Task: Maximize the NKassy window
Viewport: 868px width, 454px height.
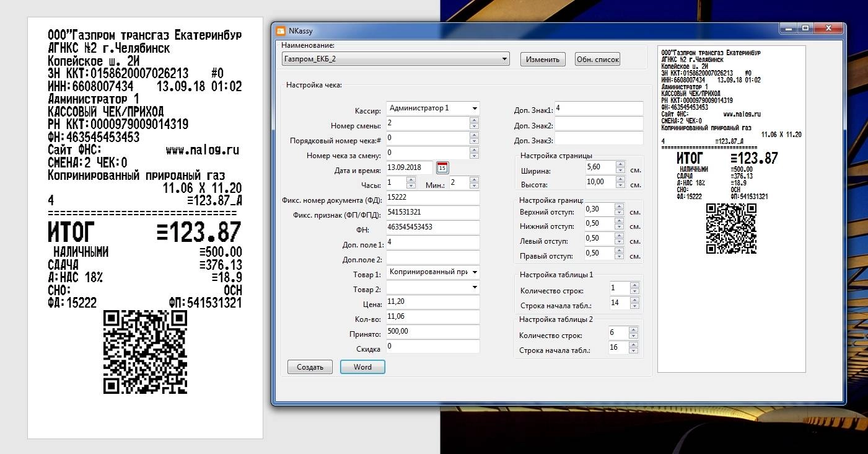Action: coord(805,28)
